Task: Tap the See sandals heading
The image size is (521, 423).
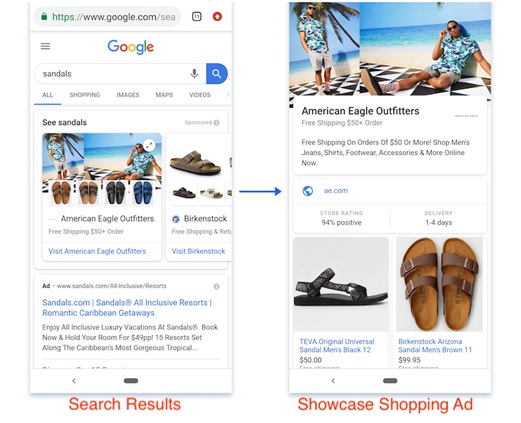Action: click(x=64, y=123)
